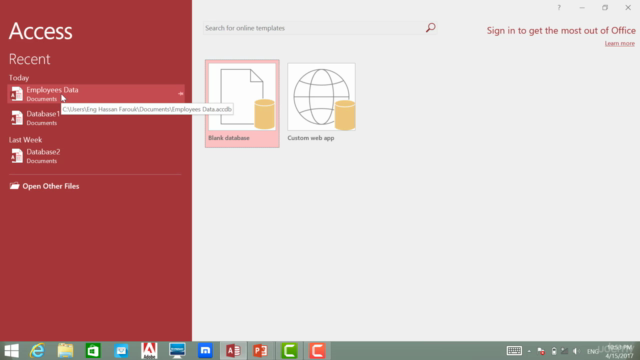
Task: Launch Adobe Reader from the taskbar
Action: (149, 351)
